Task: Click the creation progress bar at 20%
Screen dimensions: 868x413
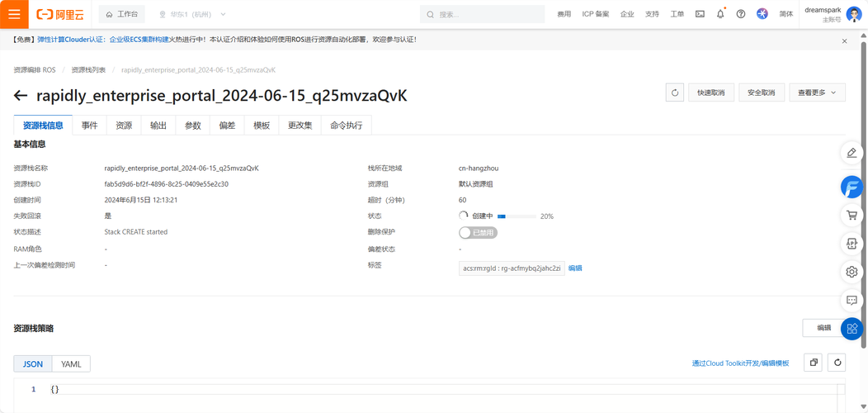Action: [517, 216]
